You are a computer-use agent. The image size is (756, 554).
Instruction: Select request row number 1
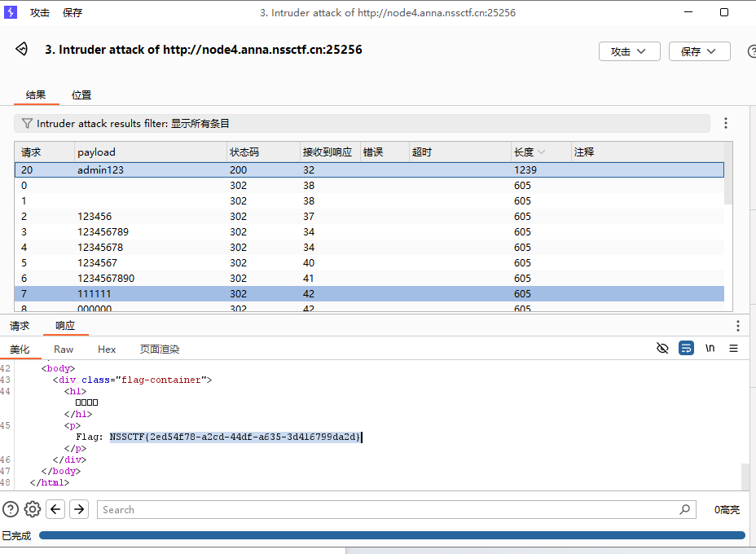coord(369,201)
